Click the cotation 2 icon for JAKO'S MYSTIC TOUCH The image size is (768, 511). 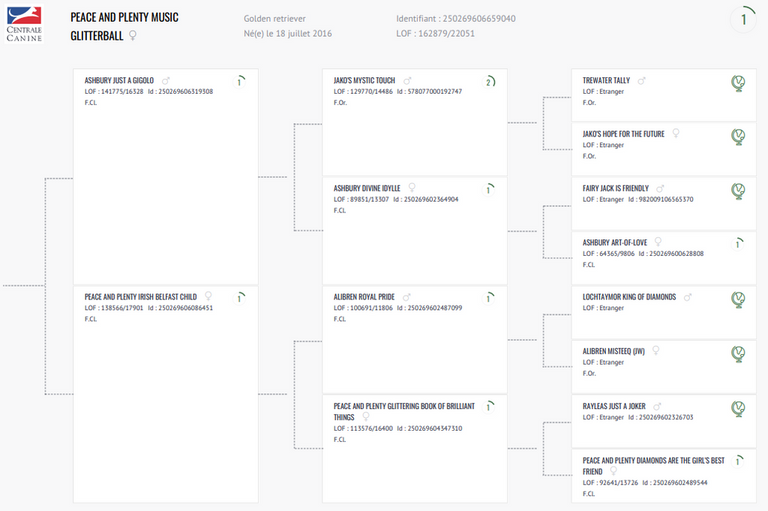click(489, 81)
